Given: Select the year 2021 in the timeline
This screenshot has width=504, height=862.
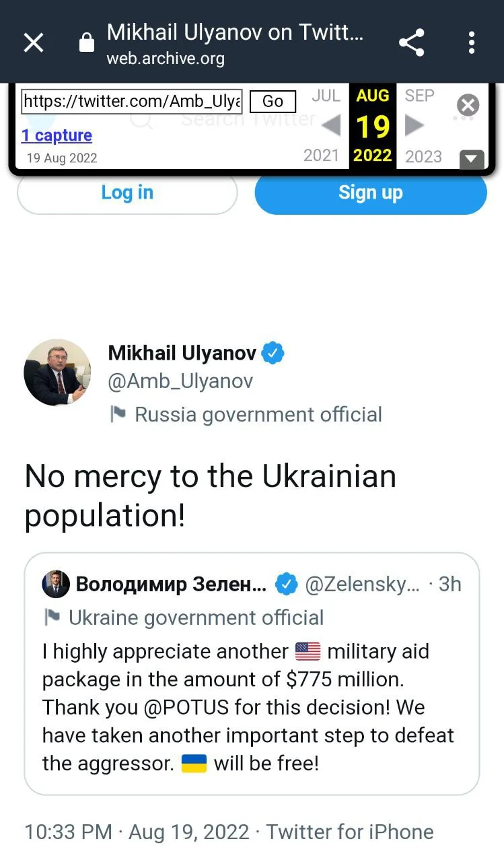Looking at the screenshot, I should tap(321, 156).
